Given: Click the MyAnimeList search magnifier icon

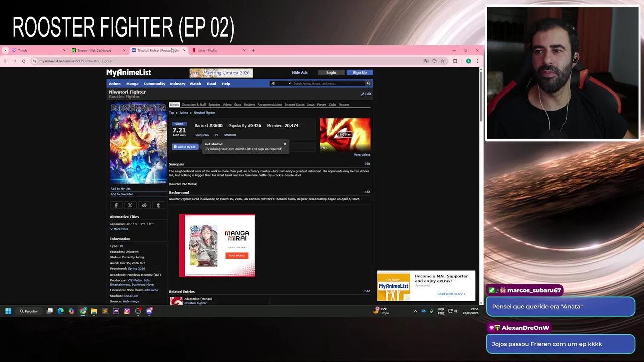Looking at the screenshot, I should 368,83.
